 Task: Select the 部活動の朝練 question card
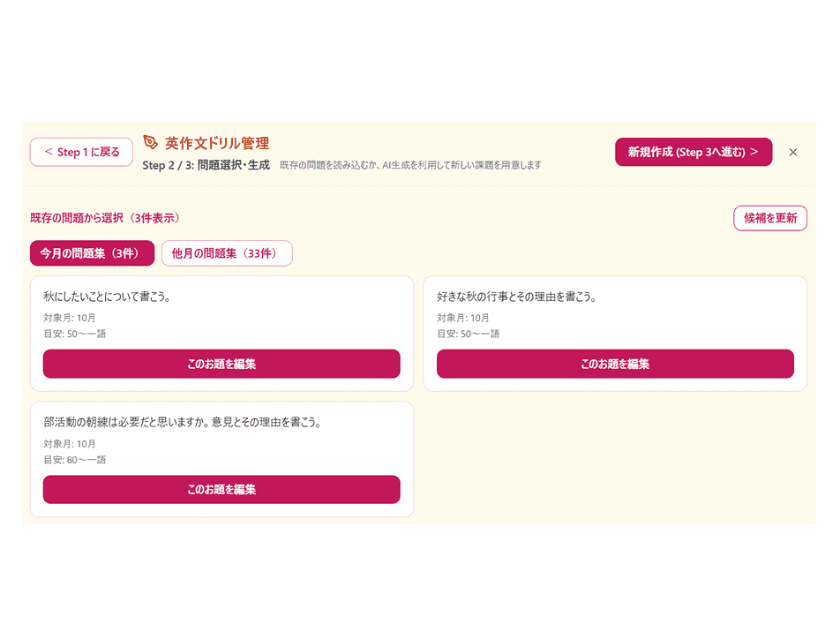tap(221, 424)
